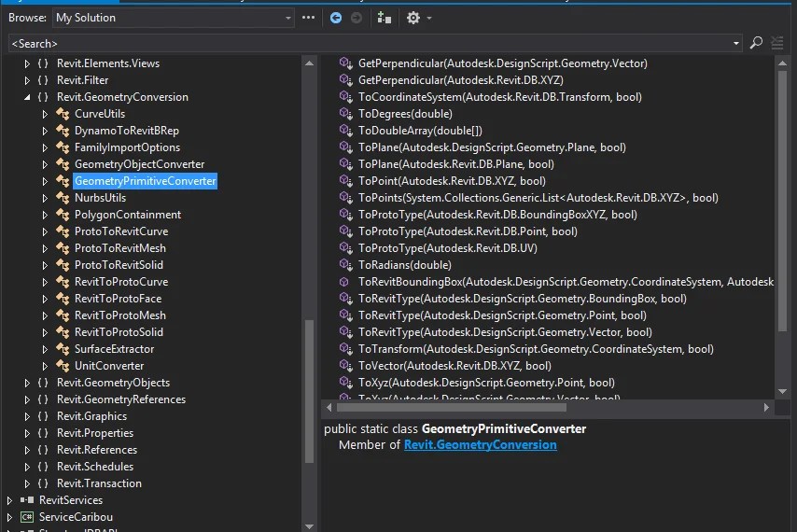797x532 pixels.
Task: Click the Revit.Graphics namespace braces icon
Action: coord(43,416)
